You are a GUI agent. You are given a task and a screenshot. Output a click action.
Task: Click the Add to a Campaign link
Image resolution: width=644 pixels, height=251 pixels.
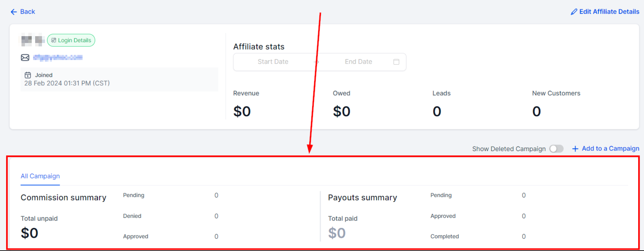[x=610, y=149]
